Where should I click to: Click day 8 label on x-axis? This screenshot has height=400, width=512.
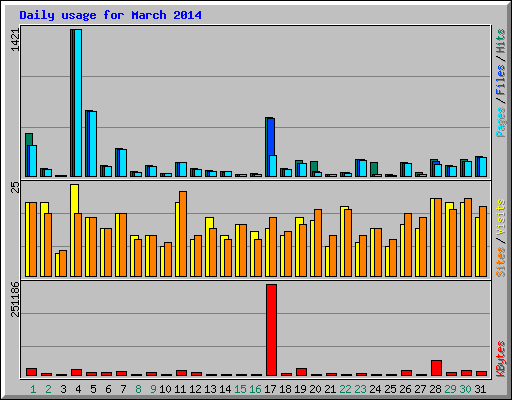click(x=138, y=389)
